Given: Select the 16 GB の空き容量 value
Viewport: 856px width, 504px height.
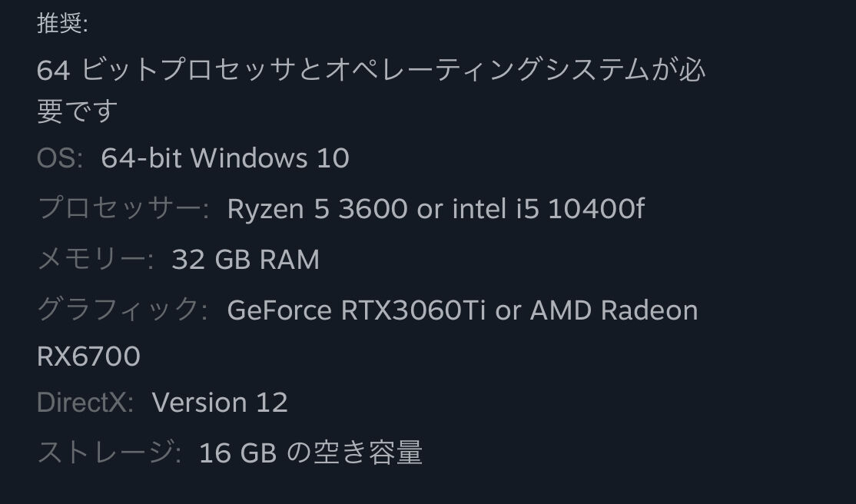Looking at the screenshot, I should coord(310,453).
